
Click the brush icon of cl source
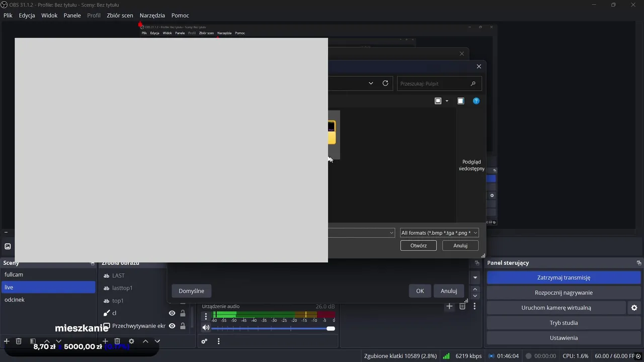point(107,313)
